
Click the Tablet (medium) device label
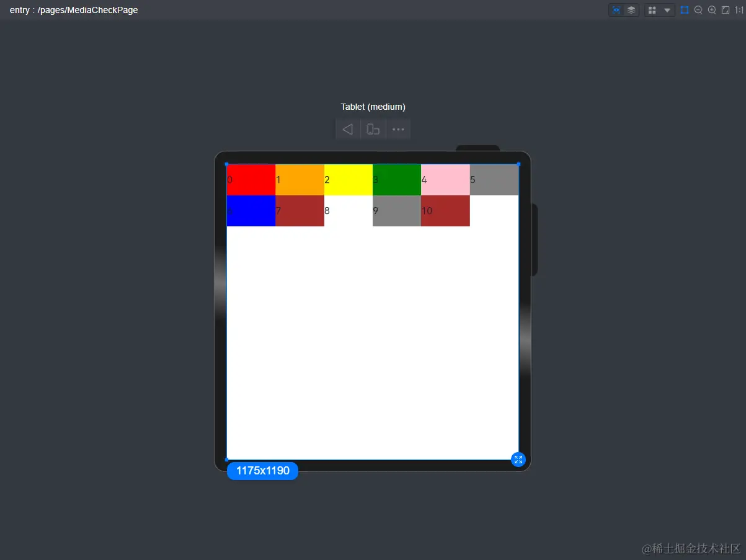tap(373, 107)
